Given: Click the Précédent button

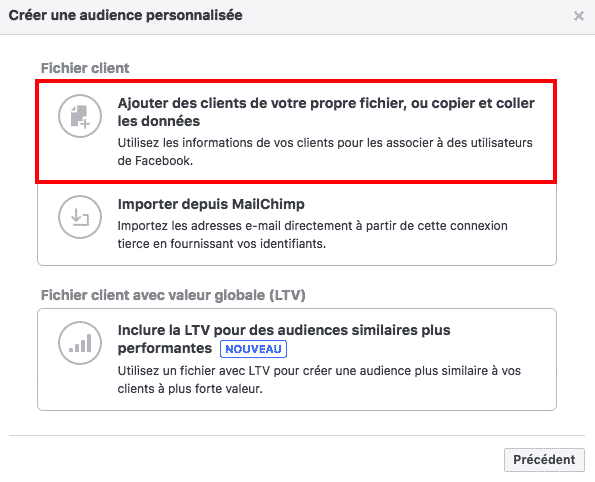Looking at the screenshot, I should pyautogui.click(x=544, y=460).
